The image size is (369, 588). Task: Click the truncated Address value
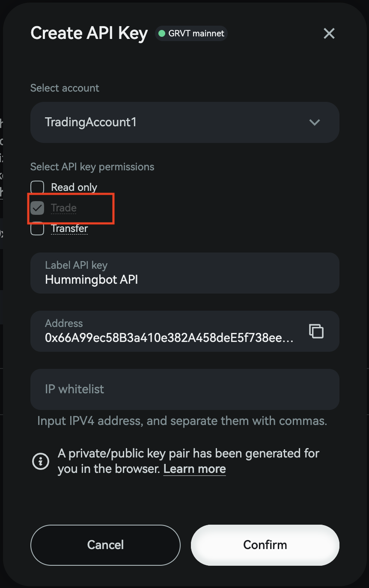(169, 338)
